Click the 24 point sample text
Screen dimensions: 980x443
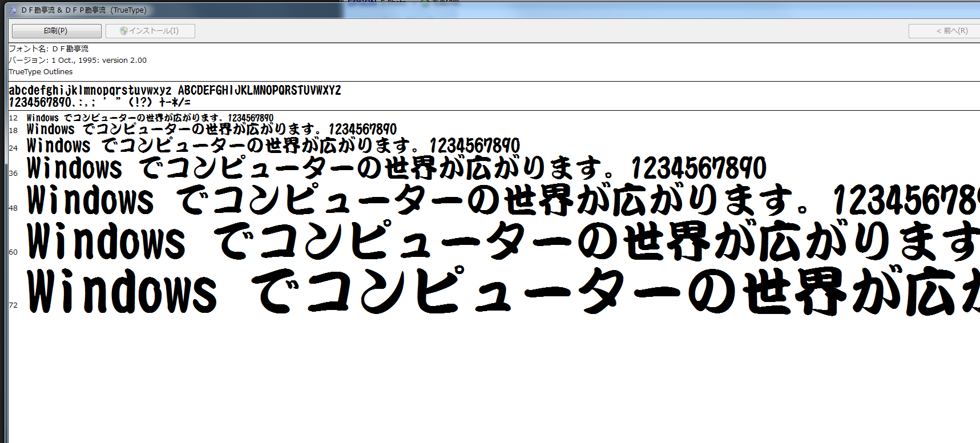(x=273, y=145)
